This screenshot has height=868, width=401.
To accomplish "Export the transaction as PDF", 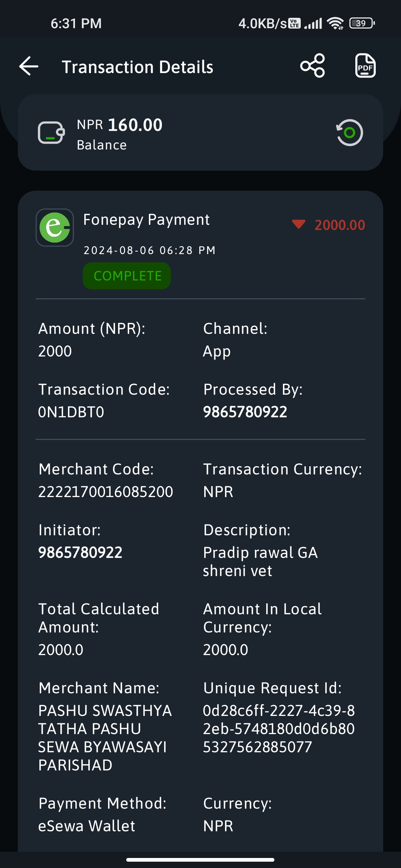I will click(x=365, y=66).
